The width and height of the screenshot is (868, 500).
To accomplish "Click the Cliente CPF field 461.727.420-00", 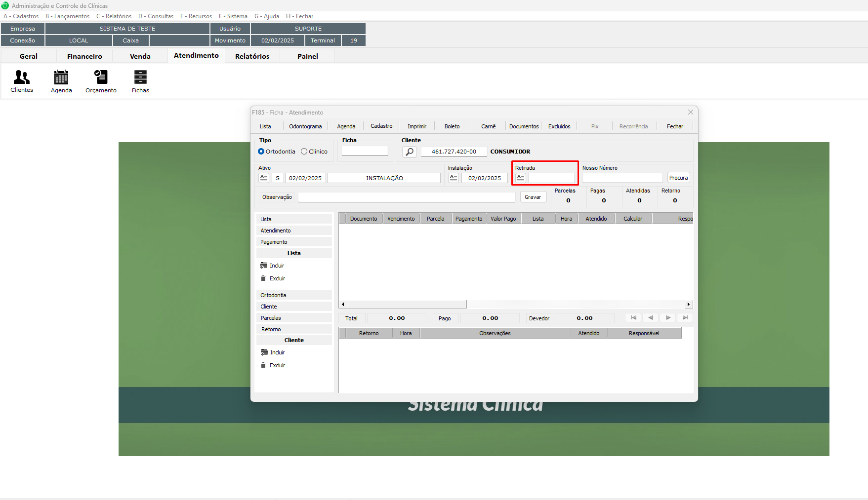I will click(x=454, y=152).
